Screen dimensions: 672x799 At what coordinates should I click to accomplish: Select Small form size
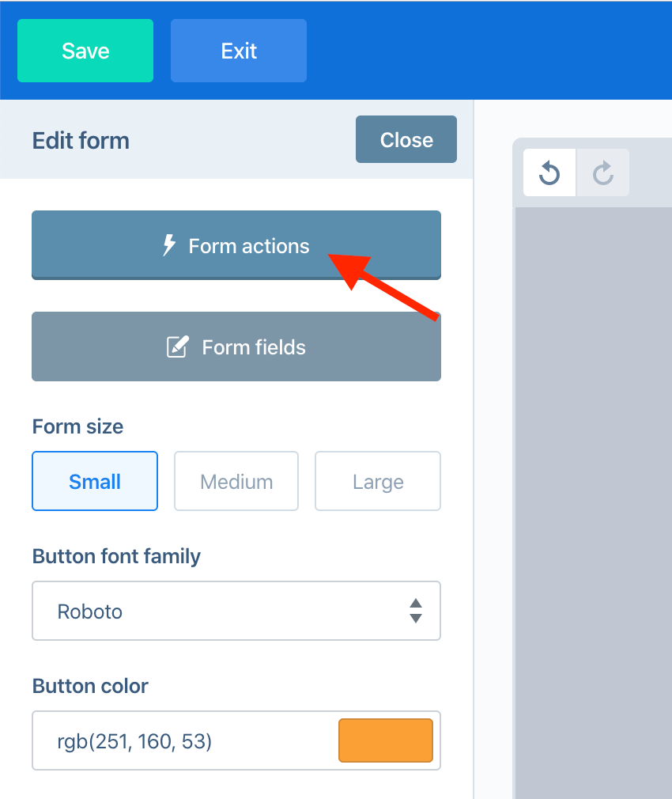[x=95, y=481]
